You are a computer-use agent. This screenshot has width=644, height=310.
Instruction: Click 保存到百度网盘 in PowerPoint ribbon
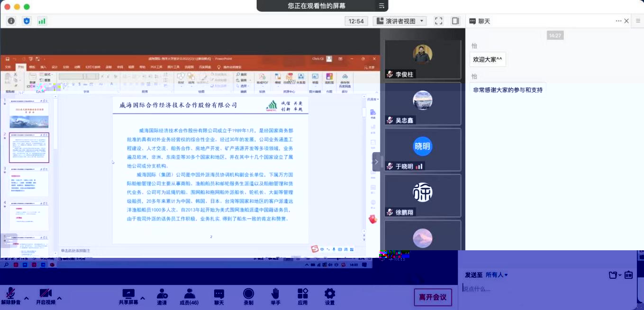click(x=345, y=80)
